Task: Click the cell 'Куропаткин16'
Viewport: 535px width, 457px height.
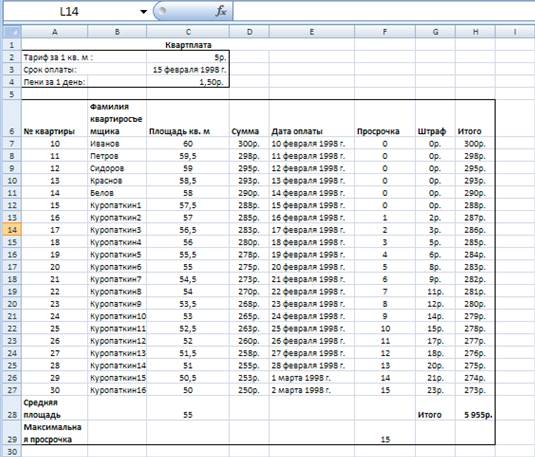Action: pyautogui.click(x=118, y=390)
